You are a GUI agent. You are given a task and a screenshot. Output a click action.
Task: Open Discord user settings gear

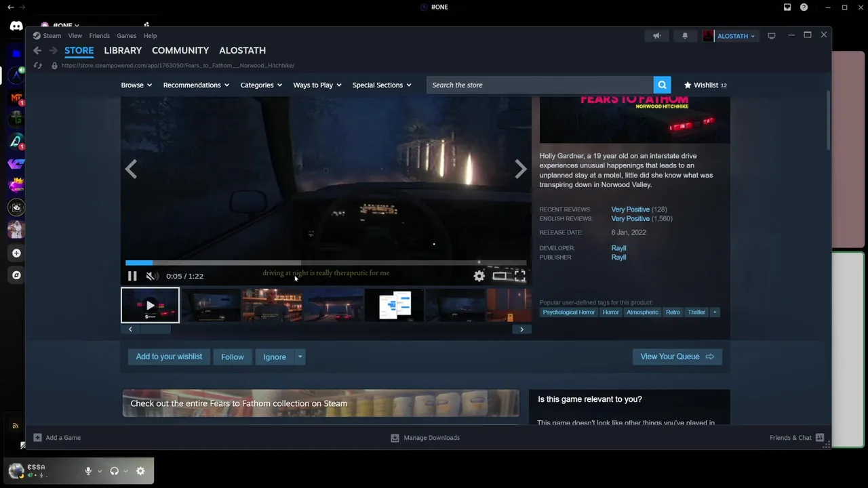[x=140, y=471]
